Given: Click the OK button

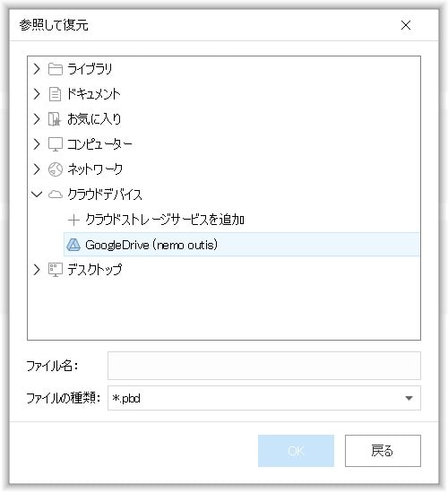Looking at the screenshot, I should pos(296,451).
